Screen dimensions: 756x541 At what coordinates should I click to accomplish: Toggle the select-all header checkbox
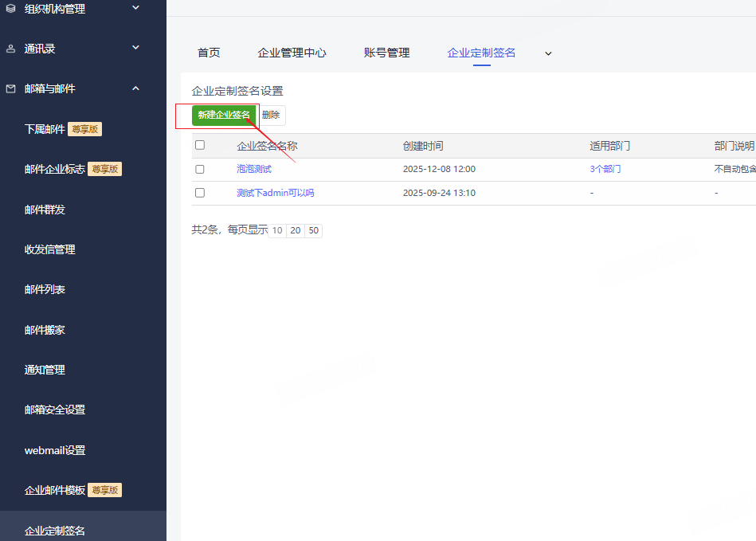[200, 145]
